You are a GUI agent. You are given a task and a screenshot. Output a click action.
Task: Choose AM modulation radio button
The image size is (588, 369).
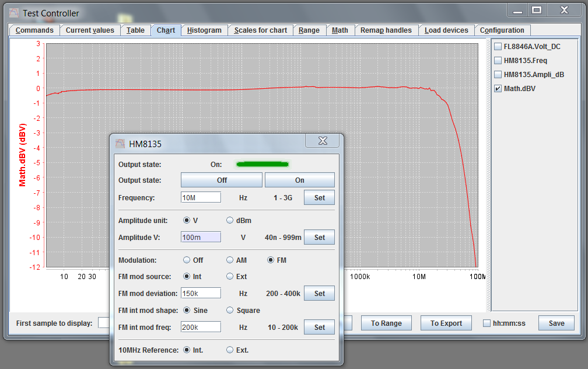(230, 260)
